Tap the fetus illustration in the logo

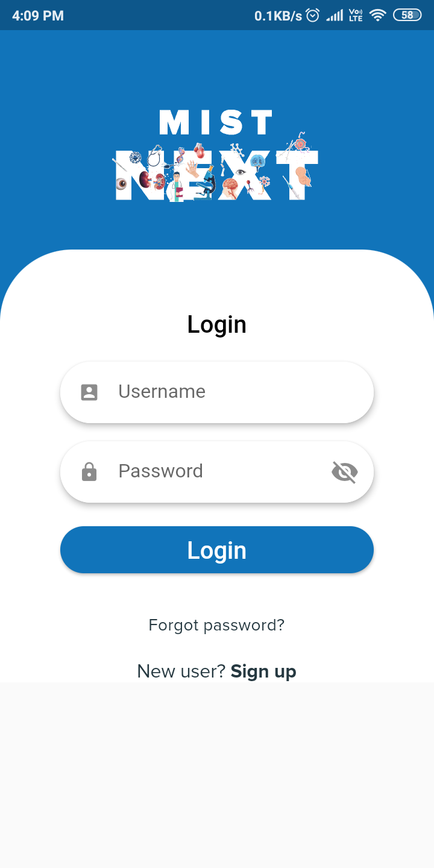pyautogui.click(x=302, y=176)
